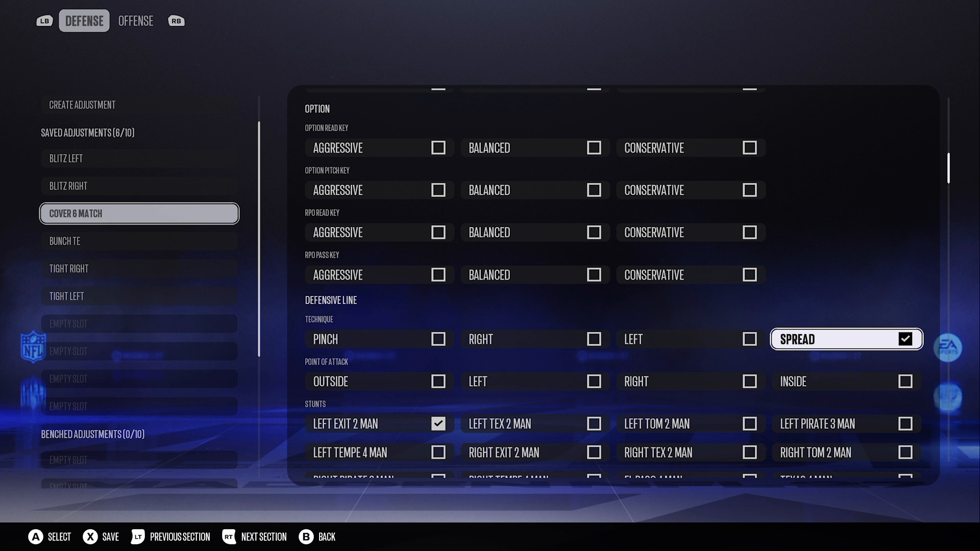Check Balanced under Option Pitch Key

594,190
